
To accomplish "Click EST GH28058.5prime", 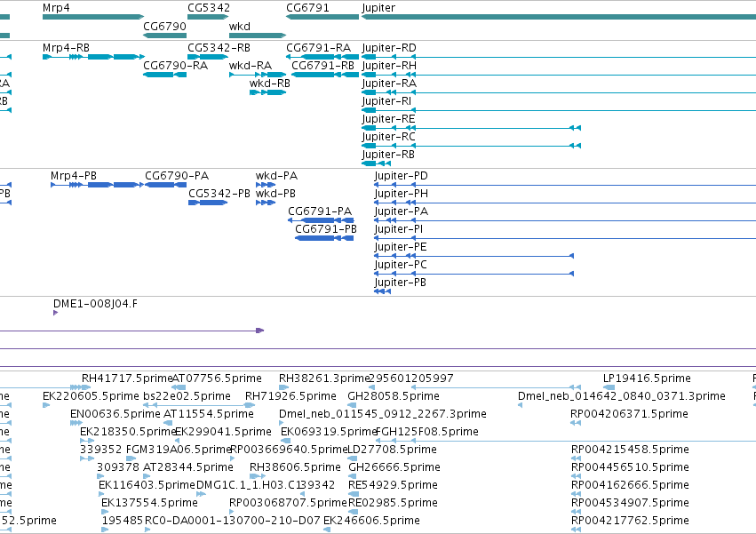I will pyautogui.click(x=394, y=396).
